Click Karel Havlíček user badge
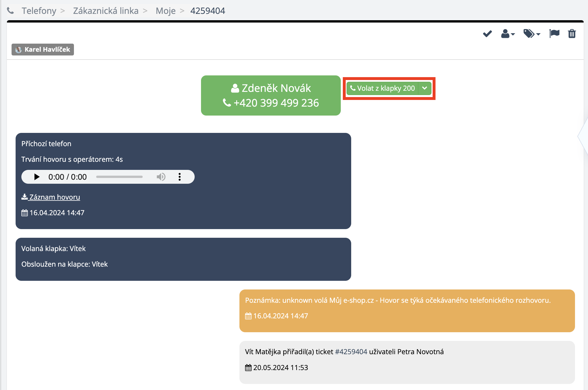 tap(43, 49)
